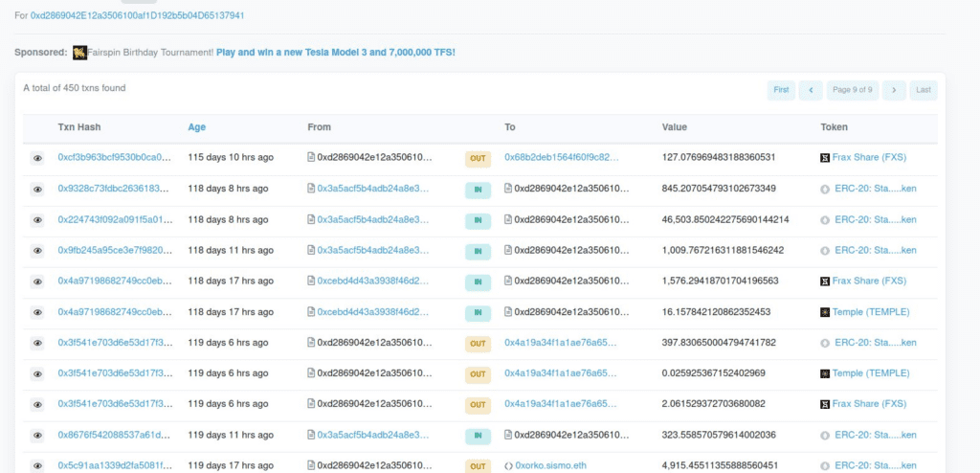980x473 pixels.
Task: Click contract file icon before 0x3a5acf5b4adb24a8e3 first entry
Action: pos(311,189)
